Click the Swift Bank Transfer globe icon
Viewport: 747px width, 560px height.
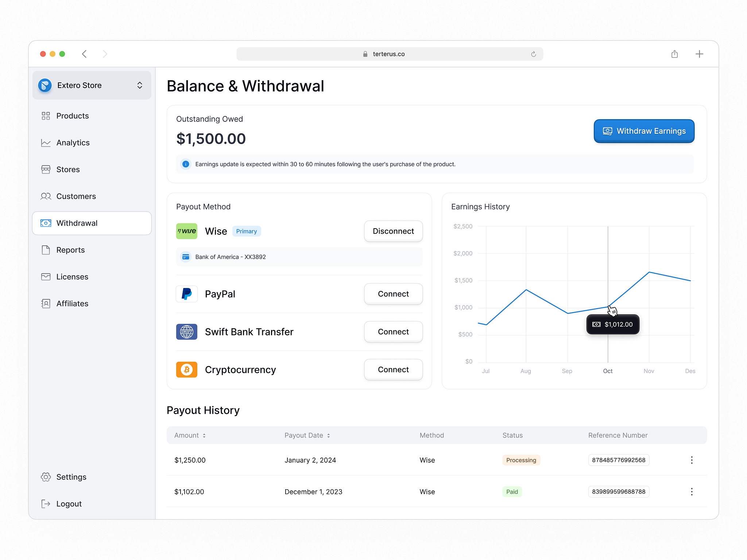[x=186, y=332]
